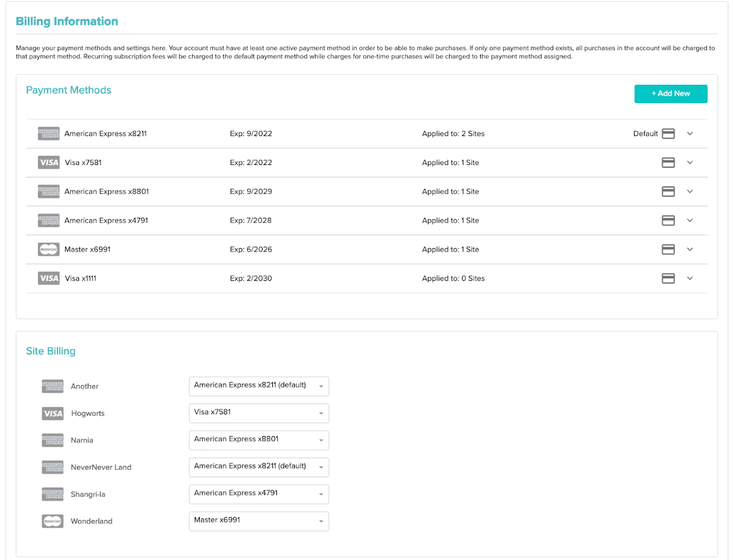Expand the Visa x7581 row chevron
733x560 pixels.
pyautogui.click(x=690, y=162)
